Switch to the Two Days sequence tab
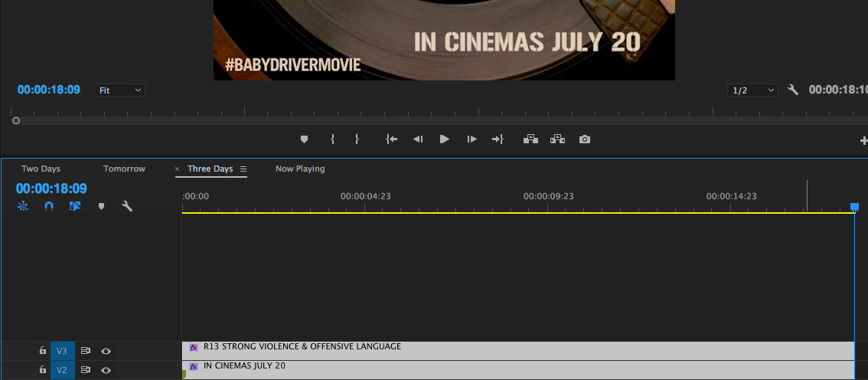The height and width of the screenshot is (380, 868). point(41,169)
